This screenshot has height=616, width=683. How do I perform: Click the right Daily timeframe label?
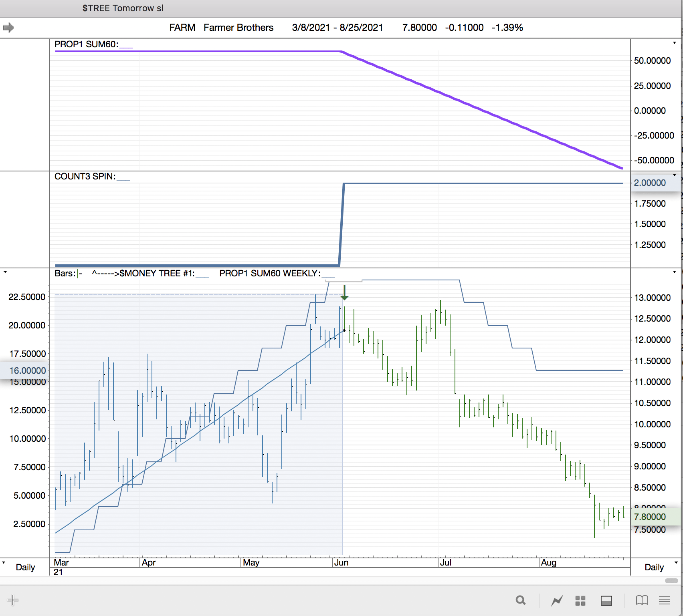654,567
